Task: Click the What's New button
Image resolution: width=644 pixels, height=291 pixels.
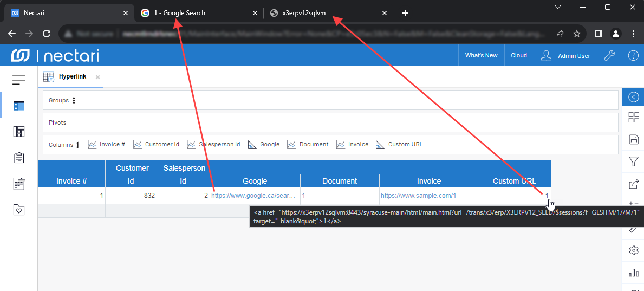Action: pos(481,55)
